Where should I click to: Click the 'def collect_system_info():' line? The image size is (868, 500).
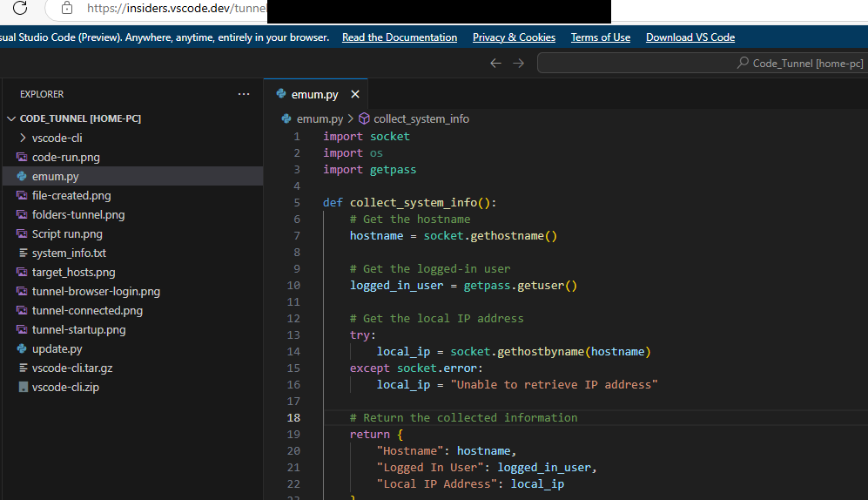pyautogui.click(x=410, y=203)
